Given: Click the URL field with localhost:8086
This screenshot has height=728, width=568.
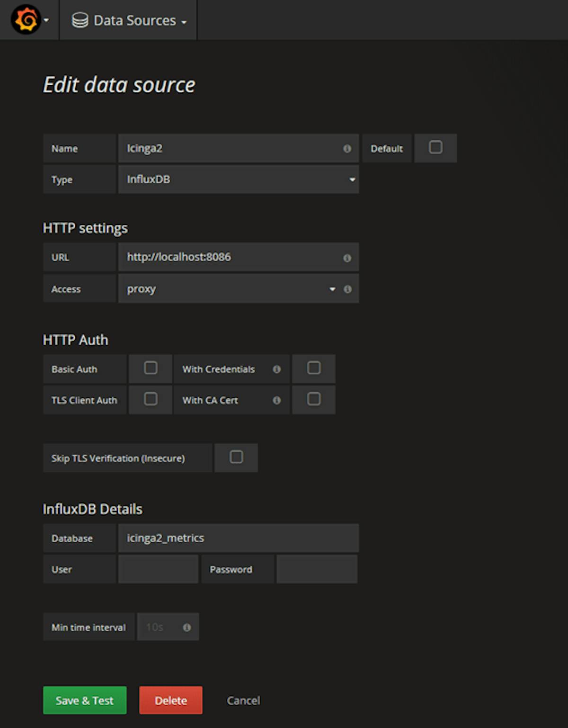Looking at the screenshot, I should pos(239,257).
